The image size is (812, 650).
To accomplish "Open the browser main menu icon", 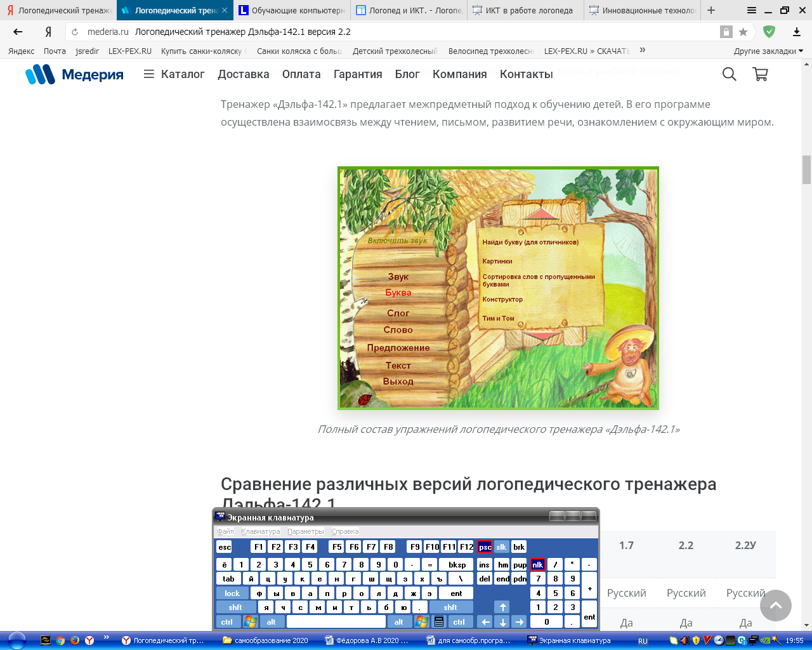I will [752, 10].
